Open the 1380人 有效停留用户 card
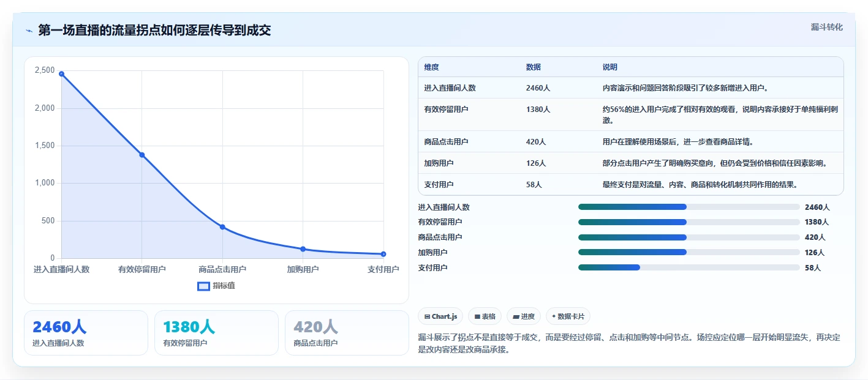Screen dimensions: 868x380 click(x=216, y=333)
